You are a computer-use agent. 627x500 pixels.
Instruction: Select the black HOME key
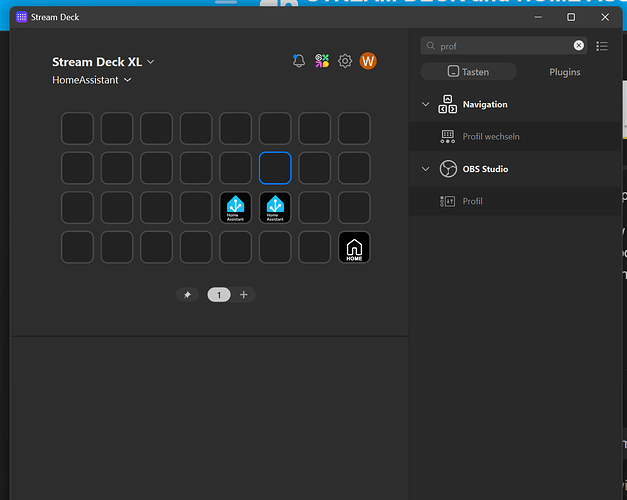(x=354, y=247)
